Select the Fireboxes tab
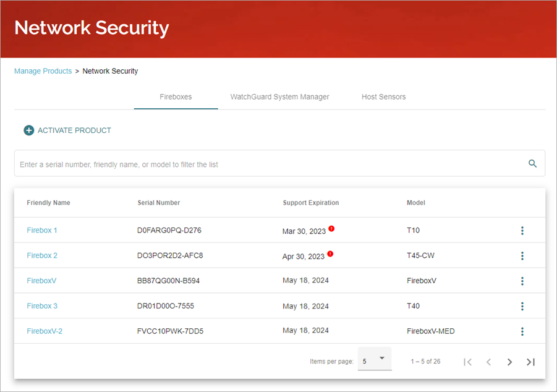This screenshot has width=557, height=392. (x=176, y=97)
